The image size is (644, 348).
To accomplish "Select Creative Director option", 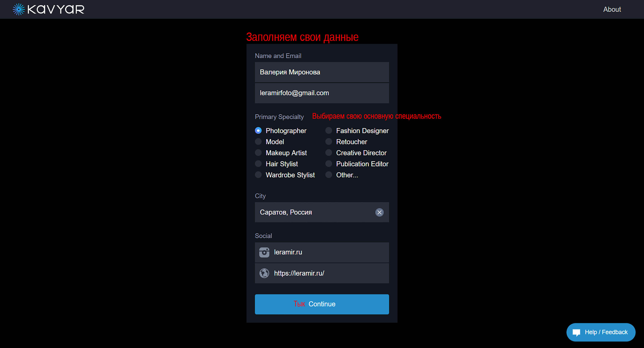I will pyautogui.click(x=329, y=153).
